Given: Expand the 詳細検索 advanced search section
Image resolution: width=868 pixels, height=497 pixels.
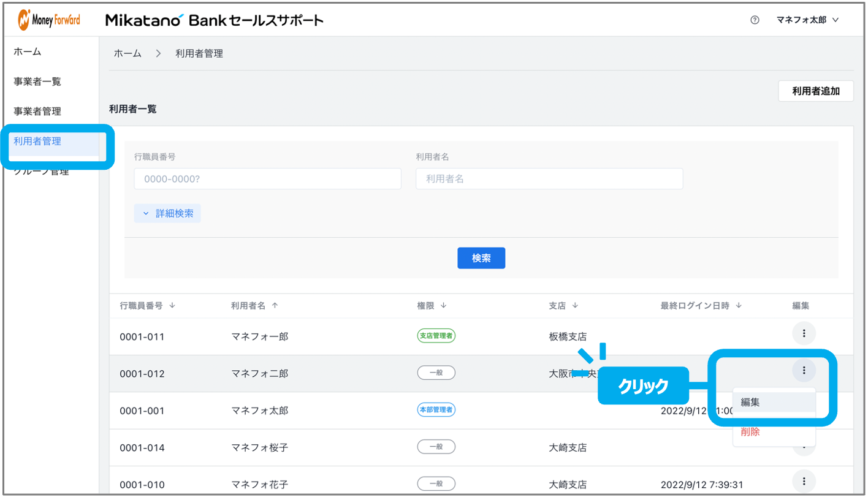Looking at the screenshot, I should pos(167,213).
